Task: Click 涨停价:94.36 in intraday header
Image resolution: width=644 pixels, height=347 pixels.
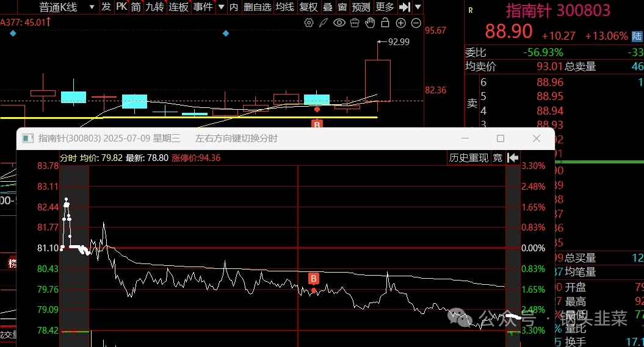Action: tap(196, 158)
